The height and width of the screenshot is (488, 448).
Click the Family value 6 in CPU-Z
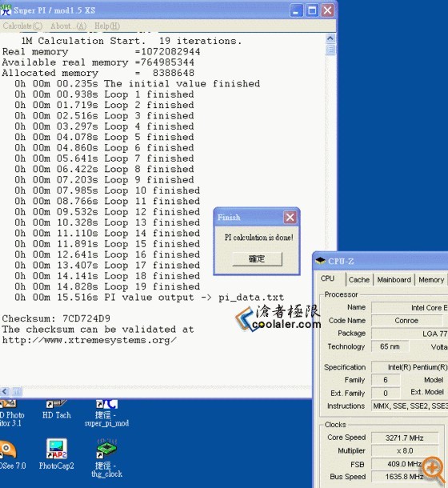click(386, 380)
